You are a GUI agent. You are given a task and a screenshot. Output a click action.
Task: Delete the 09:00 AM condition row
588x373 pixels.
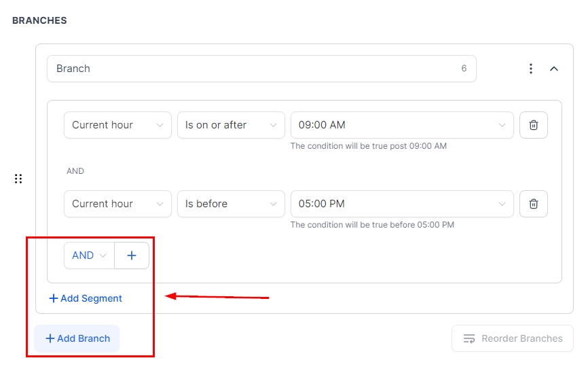[533, 125]
